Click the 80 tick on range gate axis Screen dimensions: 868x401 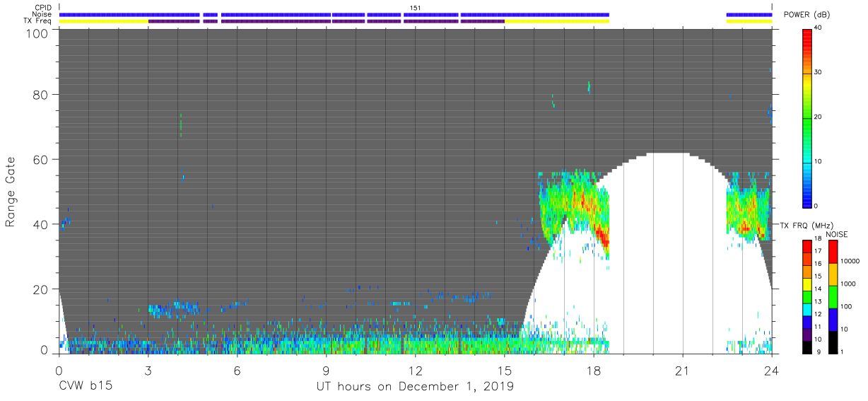pyautogui.click(x=40, y=94)
